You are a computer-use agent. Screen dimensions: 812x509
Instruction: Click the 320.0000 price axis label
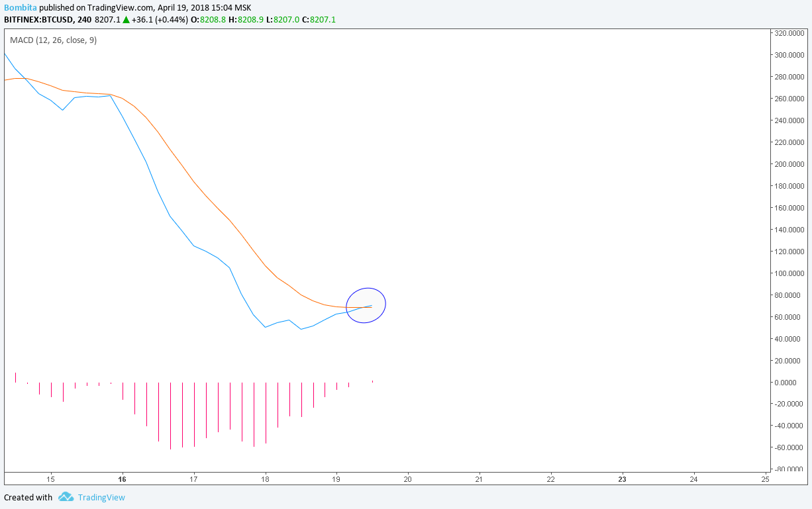point(789,33)
